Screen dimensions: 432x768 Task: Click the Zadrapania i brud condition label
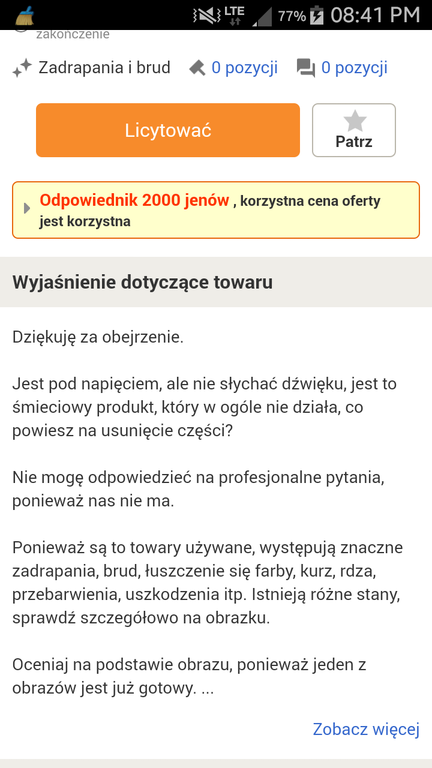point(104,68)
